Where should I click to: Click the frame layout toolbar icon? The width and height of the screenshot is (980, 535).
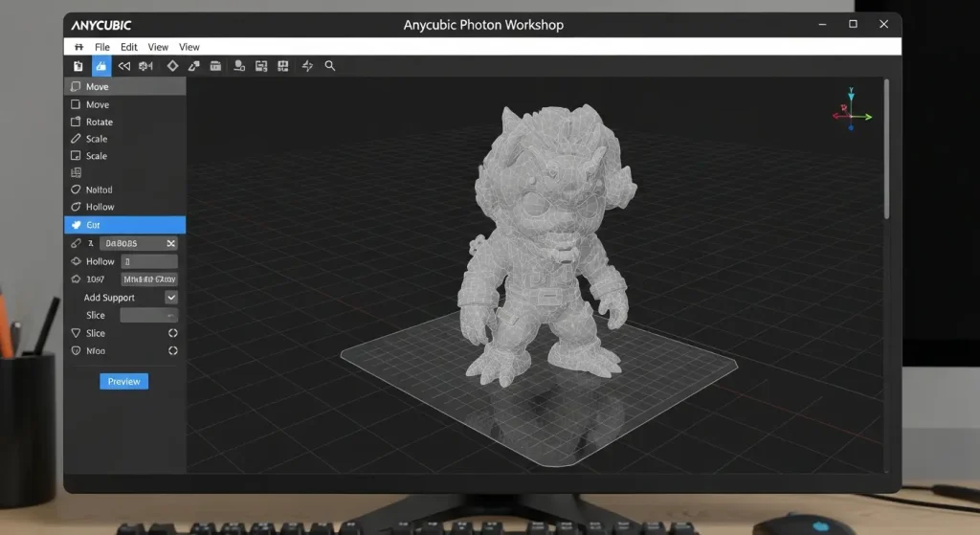(x=261, y=66)
